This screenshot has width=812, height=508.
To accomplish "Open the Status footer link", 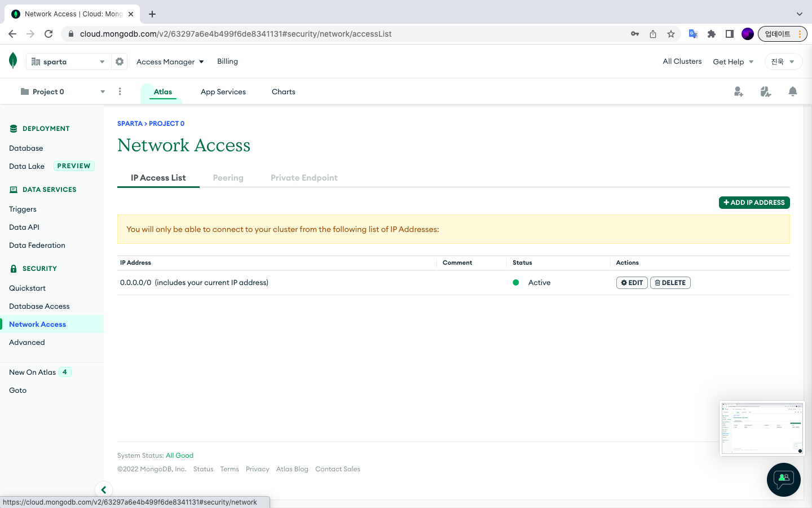I will coord(203,469).
